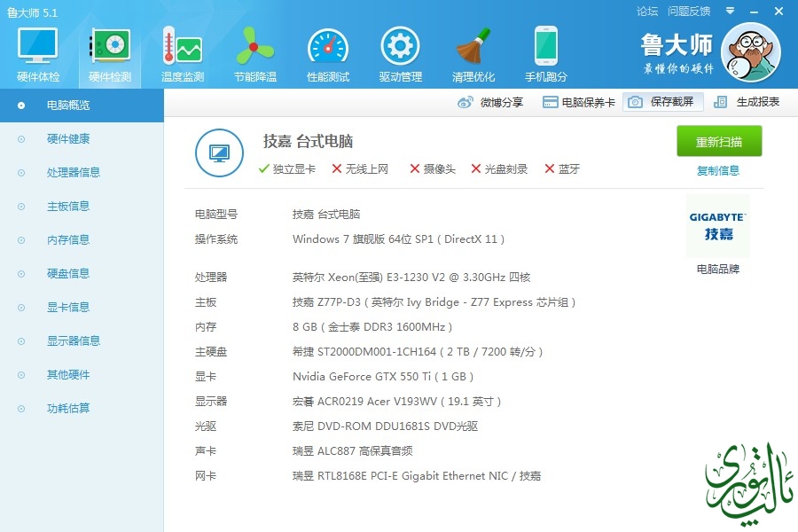This screenshot has height=532, width=798.
Task: Click the round desktop computer icon
Action: (219, 153)
